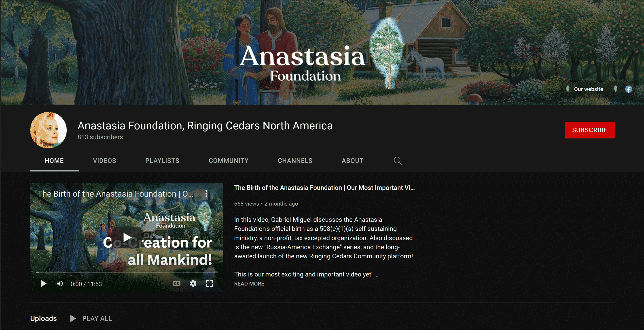Subscribe to the Anastasia Foundation channel
644x330 pixels.
pyautogui.click(x=590, y=130)
